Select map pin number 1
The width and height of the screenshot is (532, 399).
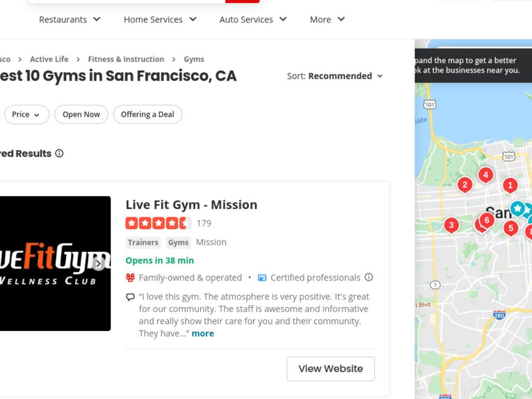pyautogui.click(x=510, y=185)
